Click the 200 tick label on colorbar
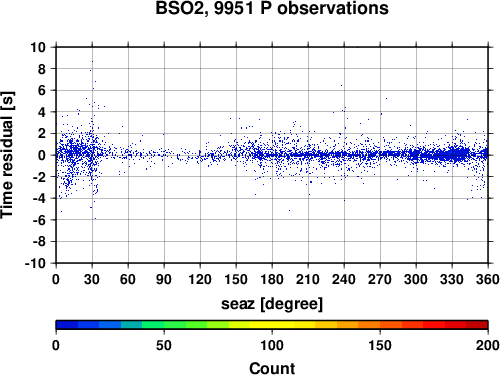 [x=488, y=345]
